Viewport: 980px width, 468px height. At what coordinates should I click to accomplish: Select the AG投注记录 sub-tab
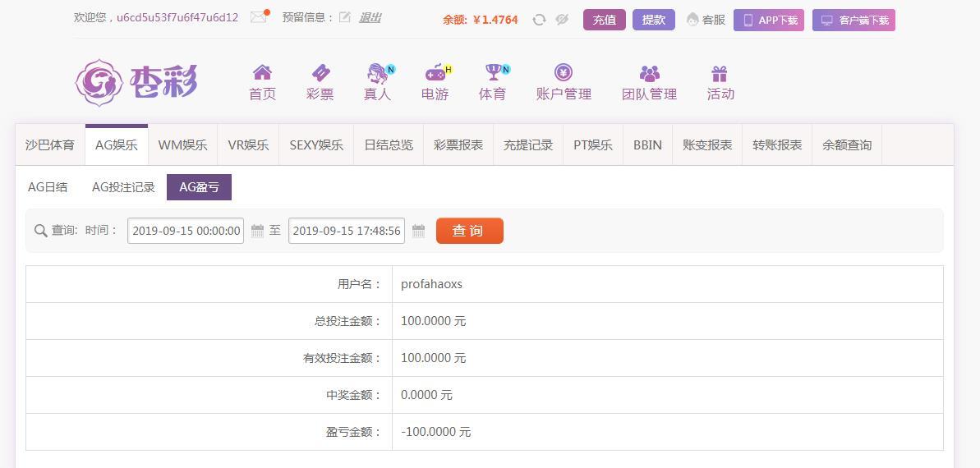[123, 187]
